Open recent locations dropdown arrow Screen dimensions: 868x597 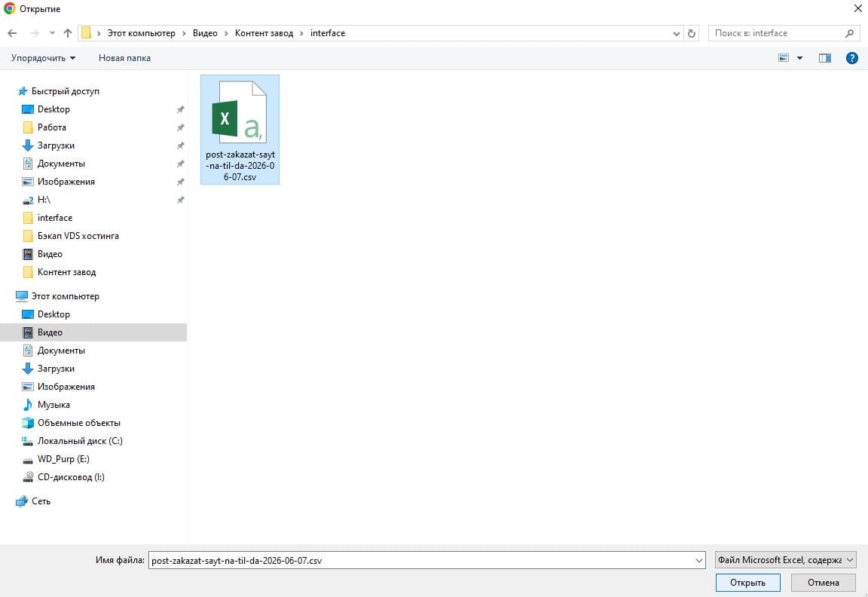click(x=52, y=33)
